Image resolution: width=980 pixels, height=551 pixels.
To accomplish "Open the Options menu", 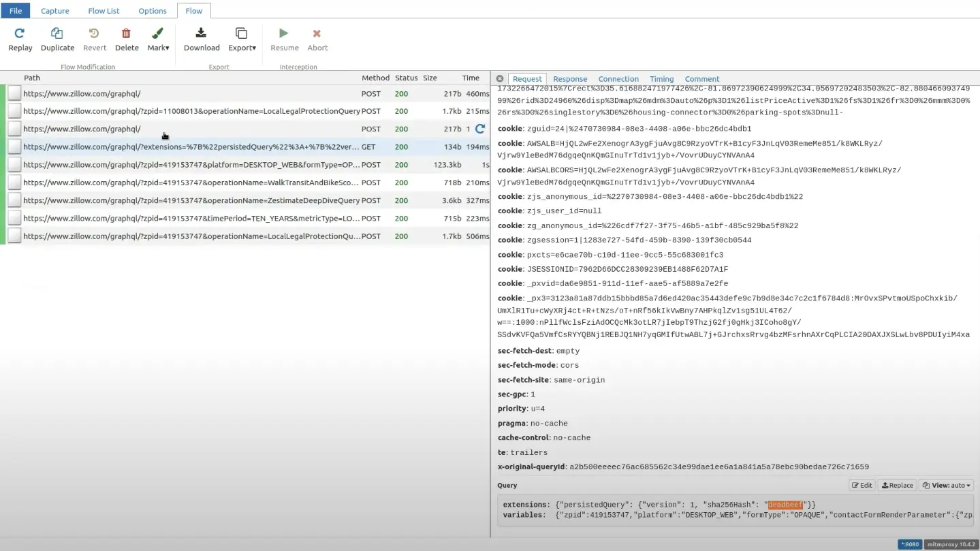I will [152, 10].
